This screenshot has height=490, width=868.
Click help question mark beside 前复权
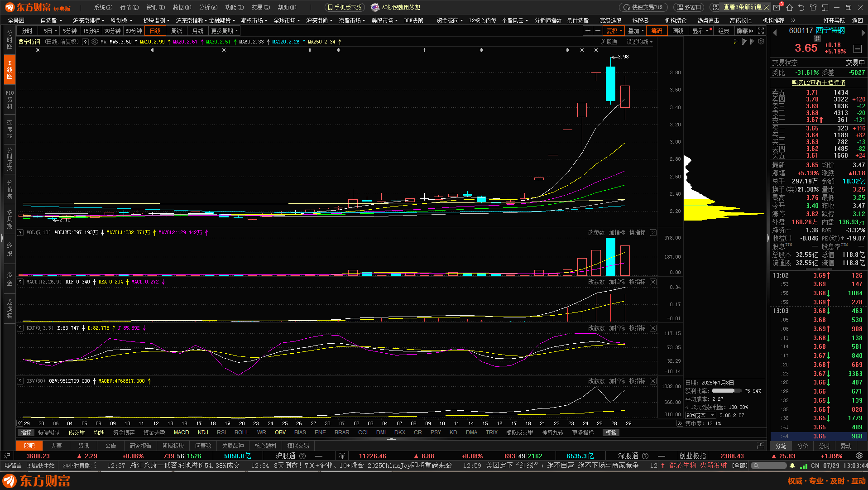pyautogui.click(x=85, y=42)
